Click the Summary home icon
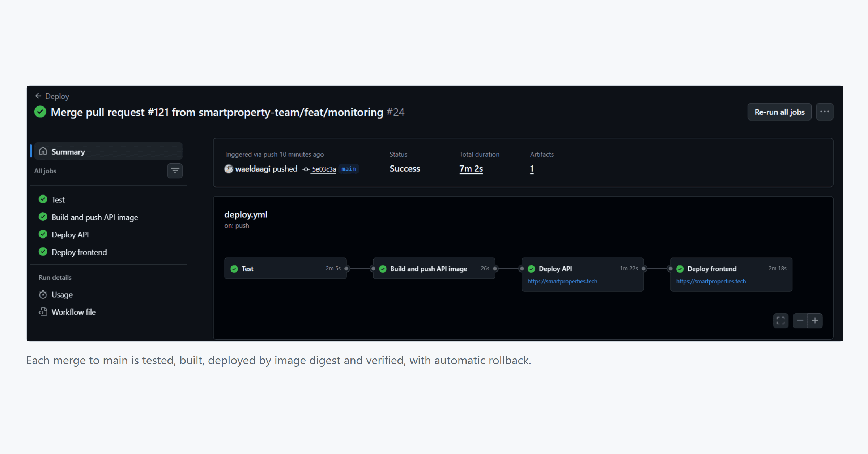Viewport: 868px width, 454px height. (x=43, y=151)
